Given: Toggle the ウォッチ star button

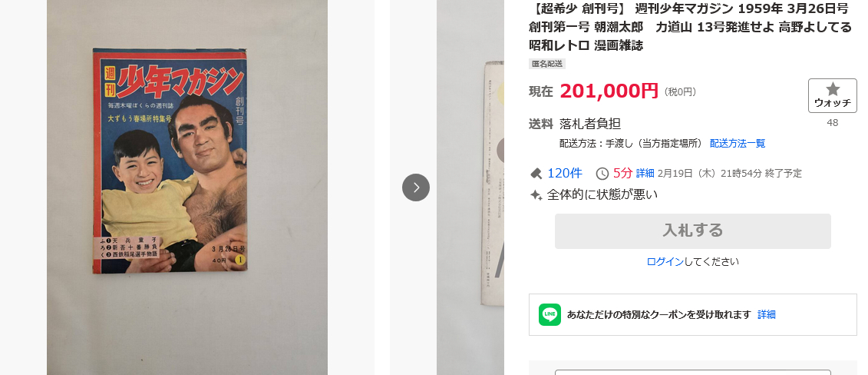Looking at the screenshot, I should point(832,95).
